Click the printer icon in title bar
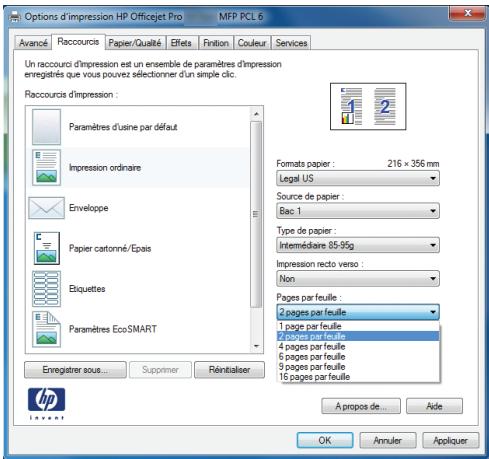 tap(15, 16)
